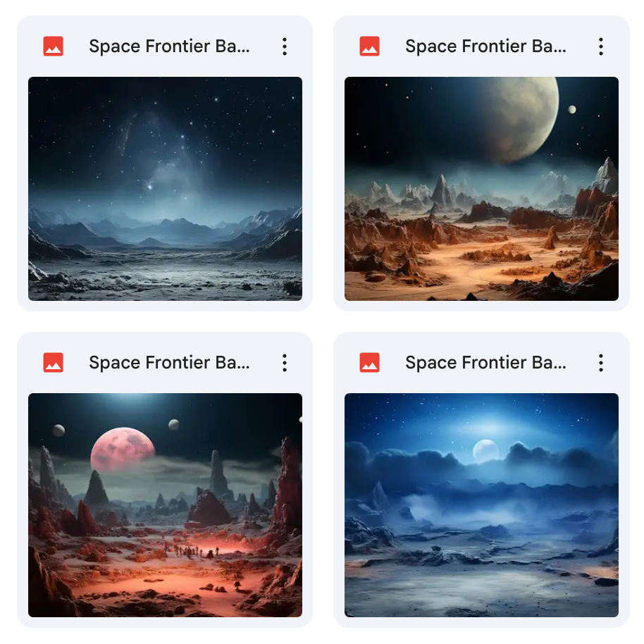Open the more actions menu on the pink-moon card

point(285,363)
